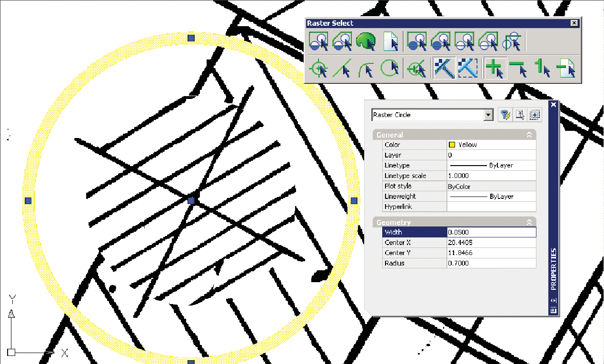Click the crosshair-with-line combined select tool
604x364 pixels.
pos(417,68)
